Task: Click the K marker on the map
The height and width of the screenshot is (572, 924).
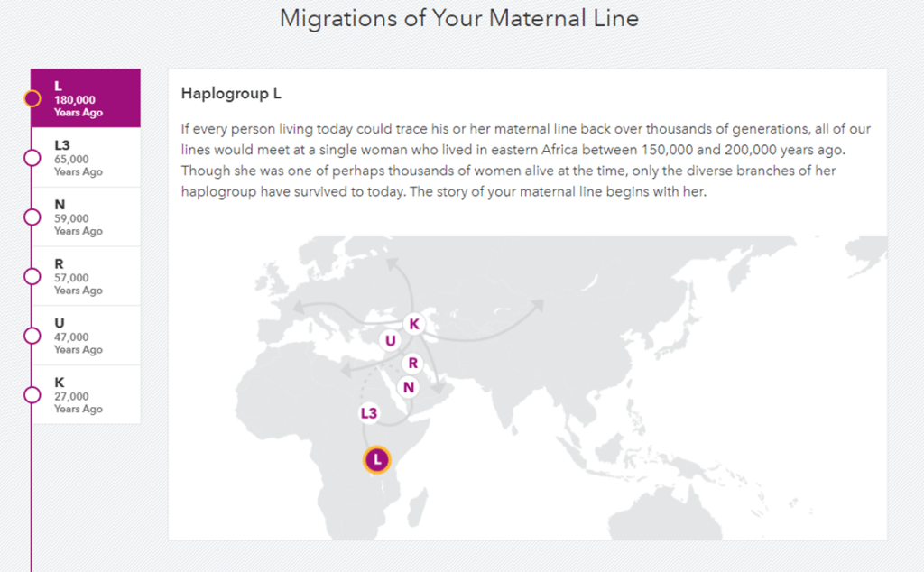Action: (413, 323)
